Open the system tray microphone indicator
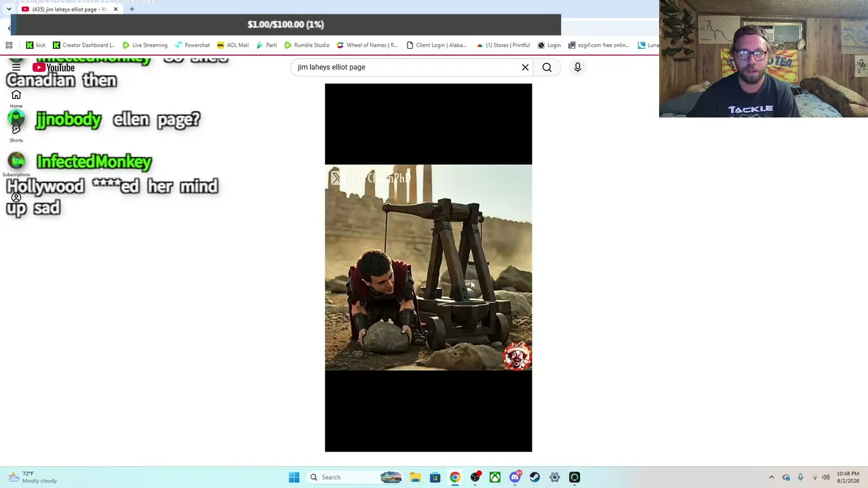 click(x=800, y=477)
